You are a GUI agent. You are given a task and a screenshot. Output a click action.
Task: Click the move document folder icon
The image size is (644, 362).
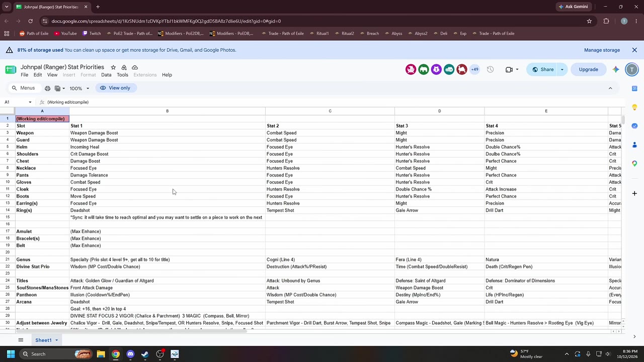pyautogui.click(x=124, y=67)
